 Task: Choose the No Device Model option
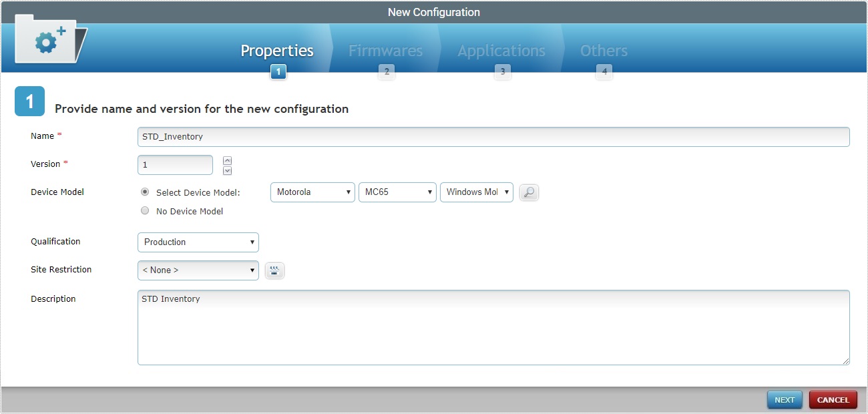point(145,210)
